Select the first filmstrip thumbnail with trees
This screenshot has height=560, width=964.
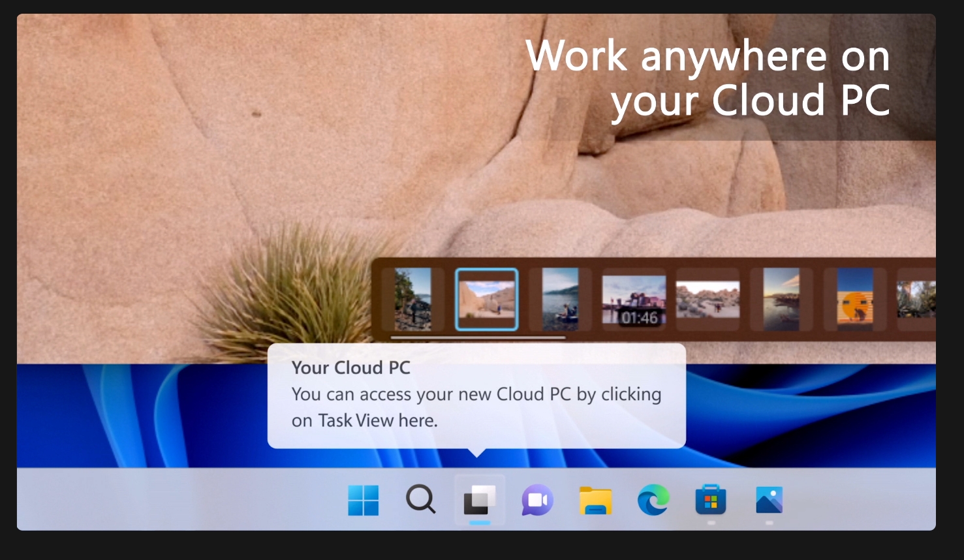[412, 300]
